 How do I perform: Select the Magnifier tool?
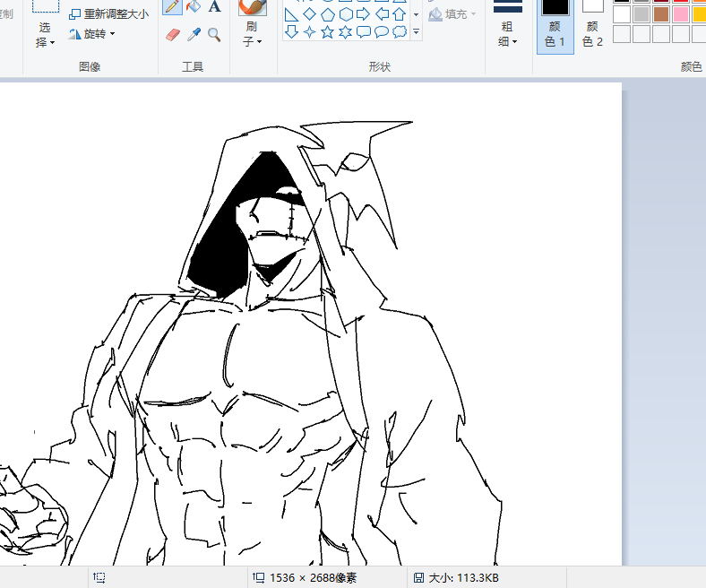click(214, 35)
